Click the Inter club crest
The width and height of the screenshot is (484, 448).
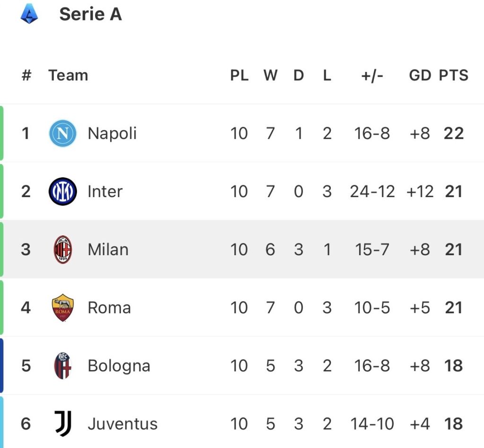(63, 191)
